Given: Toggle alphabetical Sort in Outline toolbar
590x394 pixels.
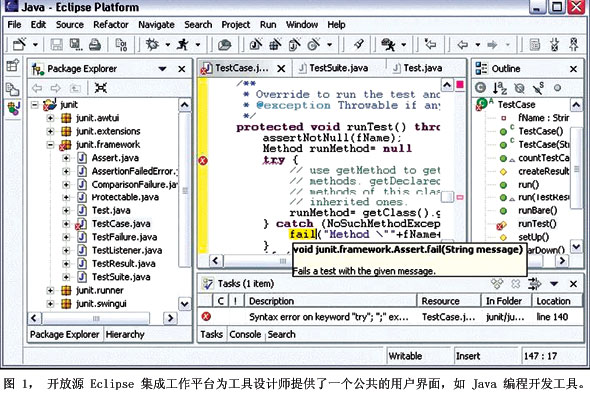Looking at the screenshot, I should point(499,88).
